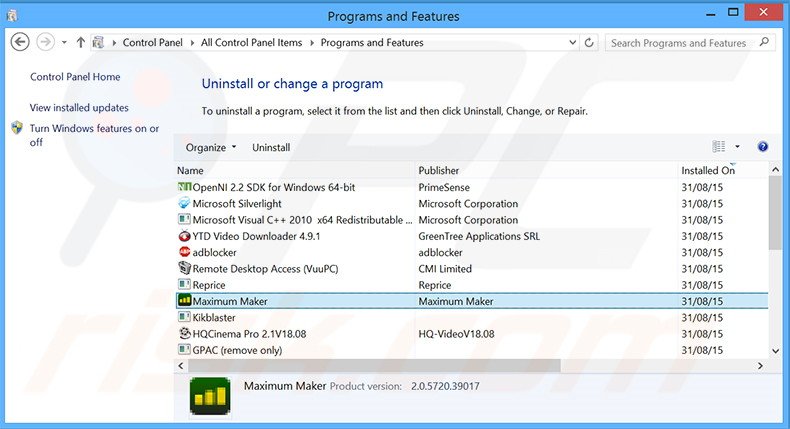Select HQCinema Pro 2.1V18.08

[249, 334]
